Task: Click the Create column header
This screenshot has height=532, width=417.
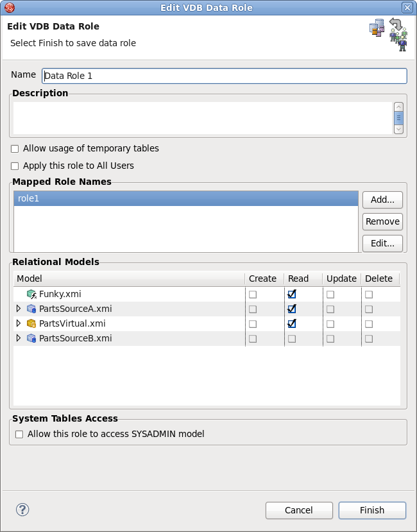Action: click(263, 279)
